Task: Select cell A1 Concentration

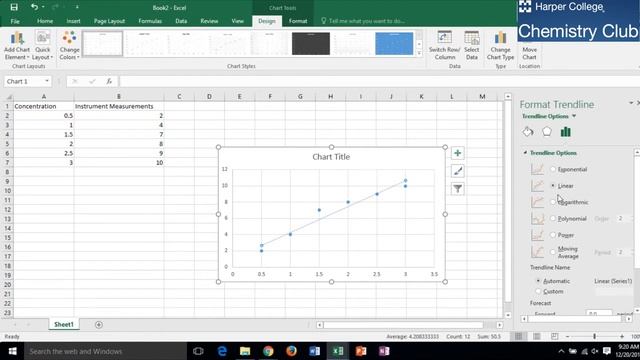Action: tap(44, 106)
